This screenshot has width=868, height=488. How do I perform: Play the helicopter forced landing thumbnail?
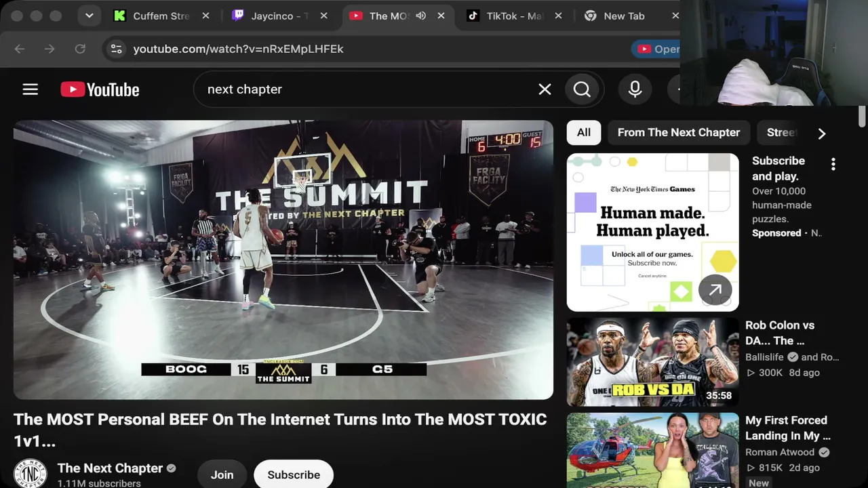653,451
